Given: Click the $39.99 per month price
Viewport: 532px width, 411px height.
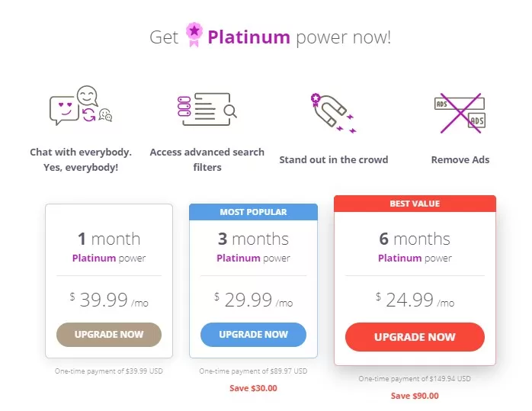Looking at the screenshot, I should (x=109, y=300).
